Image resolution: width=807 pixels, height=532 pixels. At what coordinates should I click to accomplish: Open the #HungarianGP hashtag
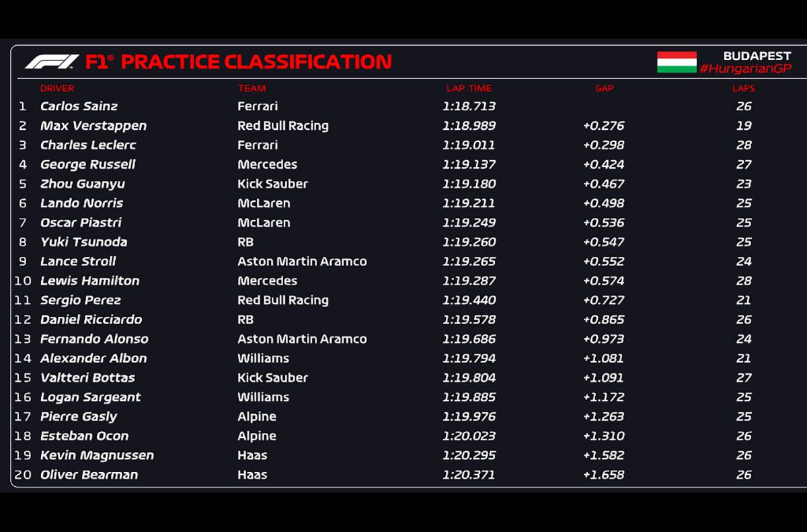[x=745, y=69]
